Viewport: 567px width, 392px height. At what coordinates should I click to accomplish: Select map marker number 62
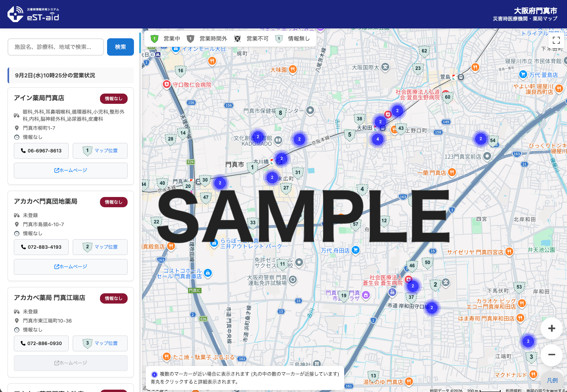click(x=424, y=51)
